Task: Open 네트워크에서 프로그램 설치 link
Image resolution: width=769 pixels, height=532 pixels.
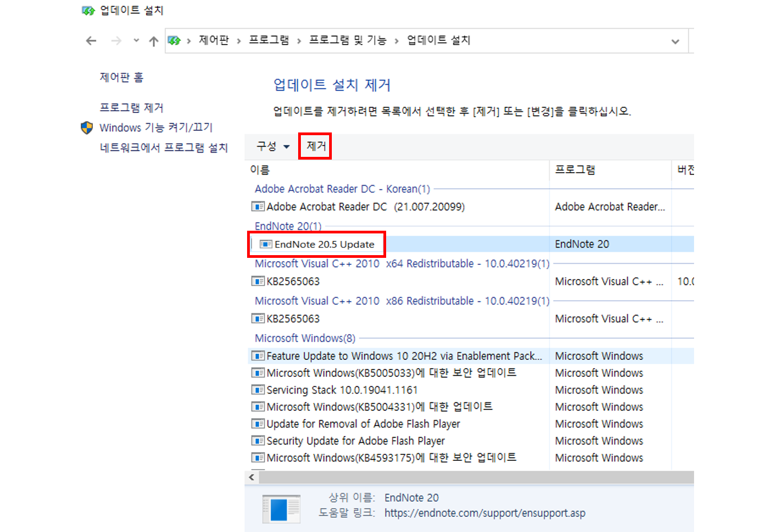Action: click(x=163, y=148)
